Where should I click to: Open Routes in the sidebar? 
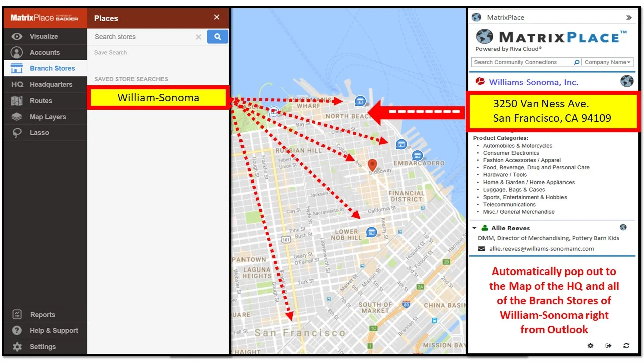click(x=45, y=101)
